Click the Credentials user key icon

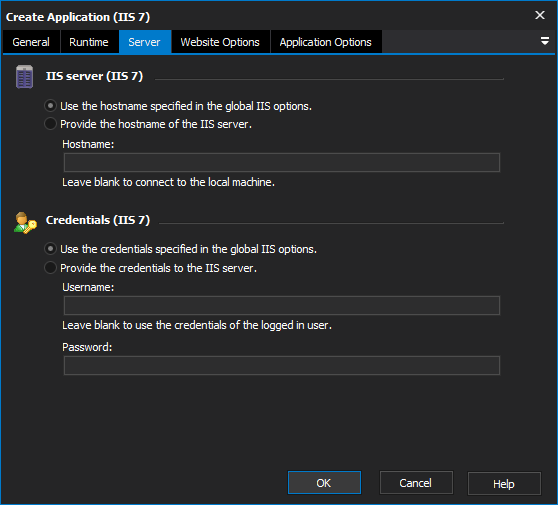[25, 223]
